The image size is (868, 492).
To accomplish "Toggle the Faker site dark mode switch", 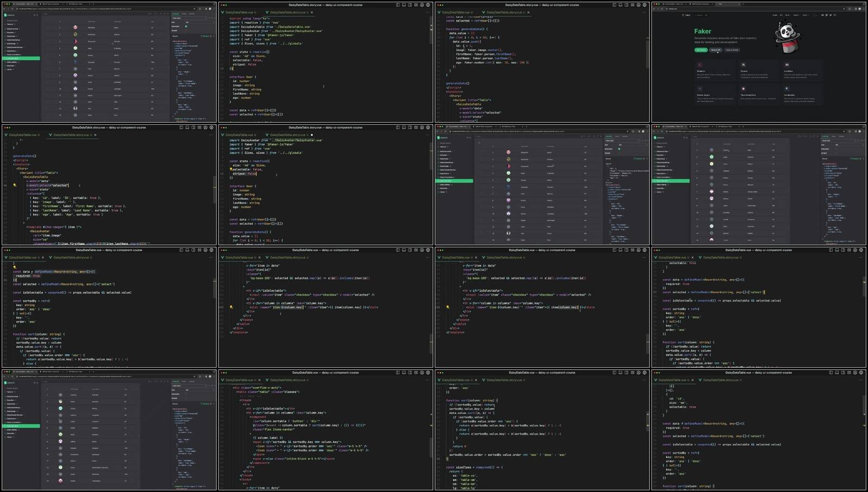I will point(815,15).
